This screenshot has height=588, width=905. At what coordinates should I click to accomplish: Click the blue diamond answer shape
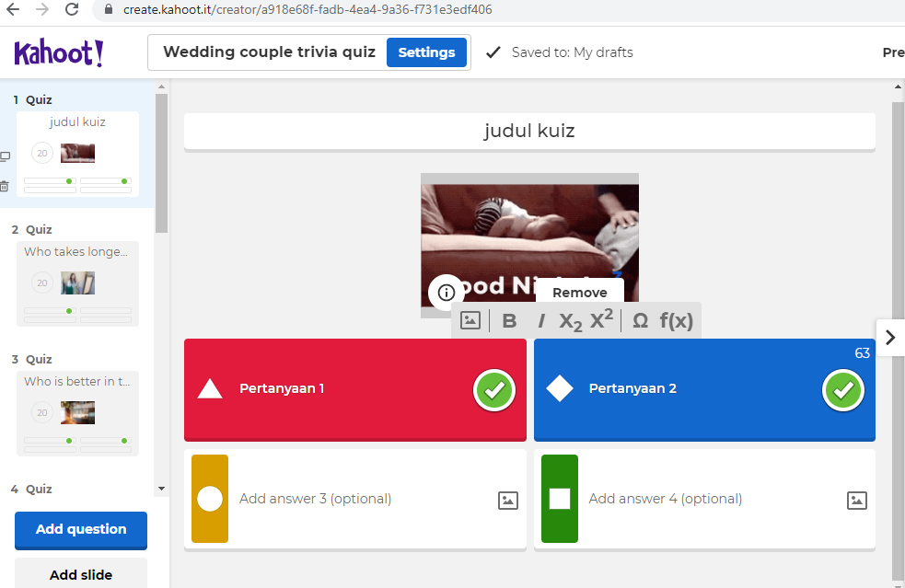(559, 388)
